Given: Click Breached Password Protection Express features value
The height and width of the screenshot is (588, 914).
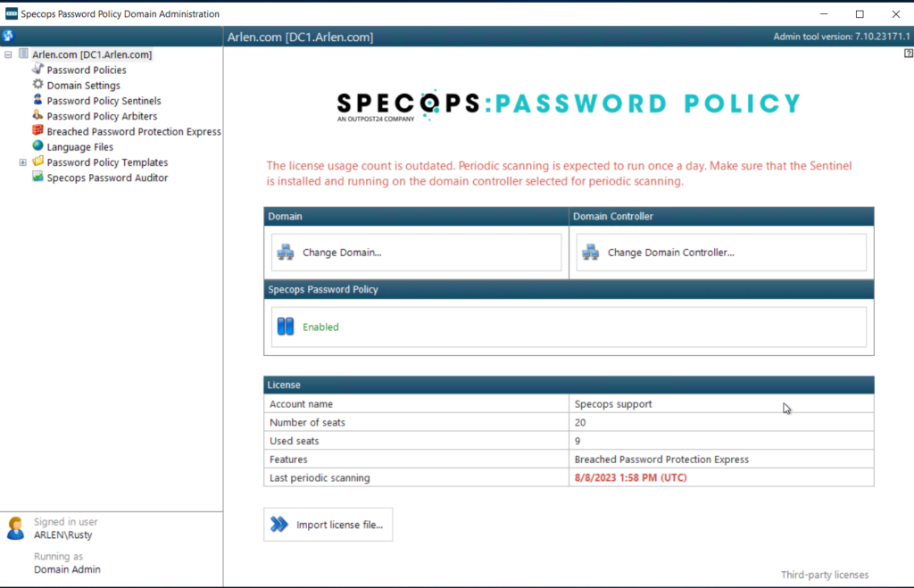Looking at the screenshot, I should pos(661,460).
